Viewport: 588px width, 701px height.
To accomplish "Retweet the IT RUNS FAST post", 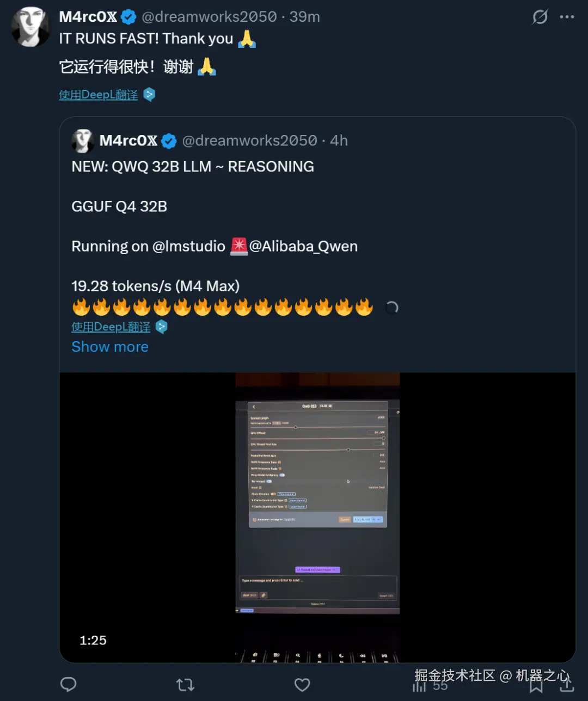I will point(185,685).
